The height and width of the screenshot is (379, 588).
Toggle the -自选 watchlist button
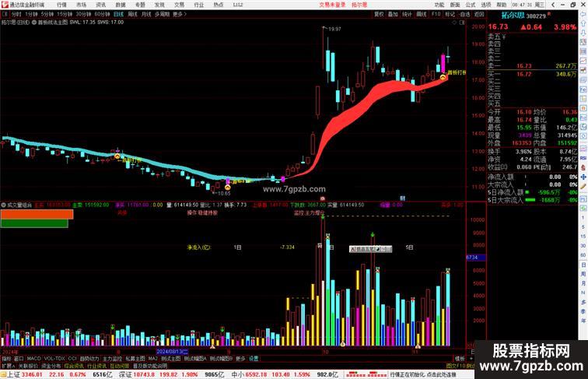point(464,14)
